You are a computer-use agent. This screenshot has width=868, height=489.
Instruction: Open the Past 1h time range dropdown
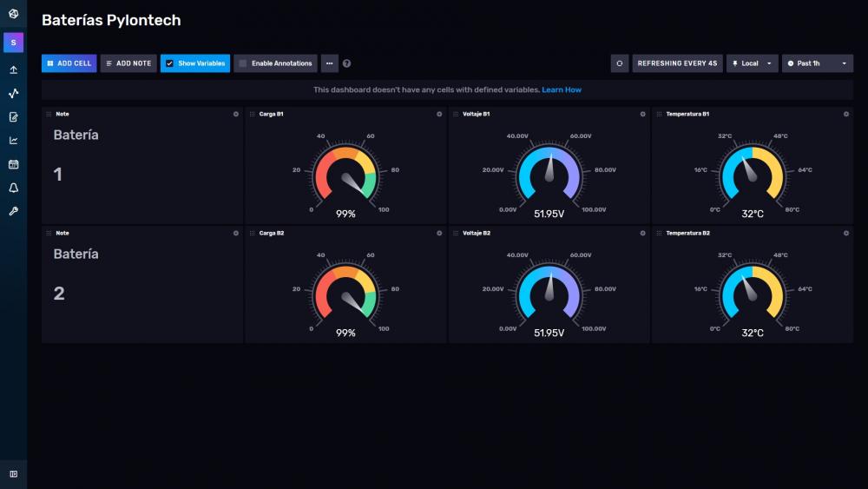(x=817, y=63)
